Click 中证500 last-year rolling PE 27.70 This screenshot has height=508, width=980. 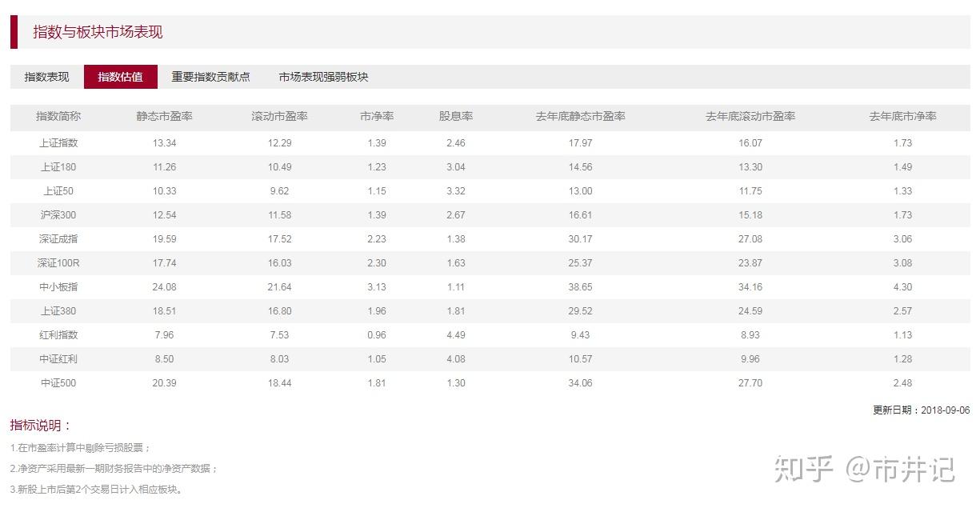pos(750,383)
